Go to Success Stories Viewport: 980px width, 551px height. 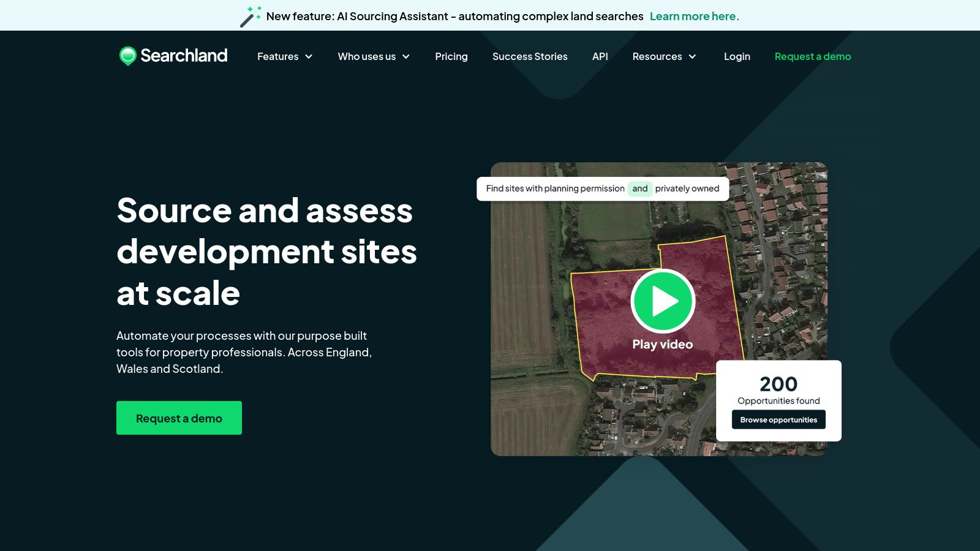coord(529,56)
